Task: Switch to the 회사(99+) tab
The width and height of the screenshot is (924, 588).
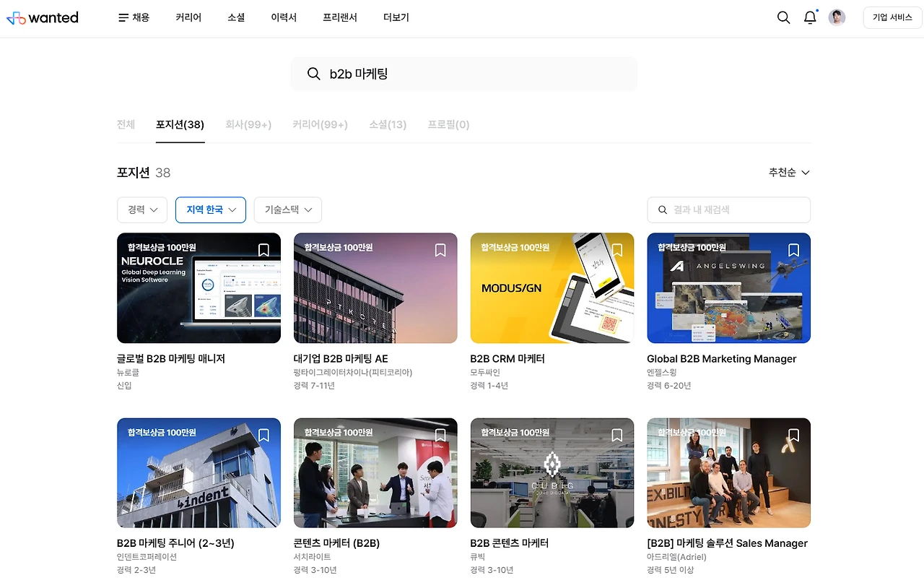Action: [x=248, y=124]
